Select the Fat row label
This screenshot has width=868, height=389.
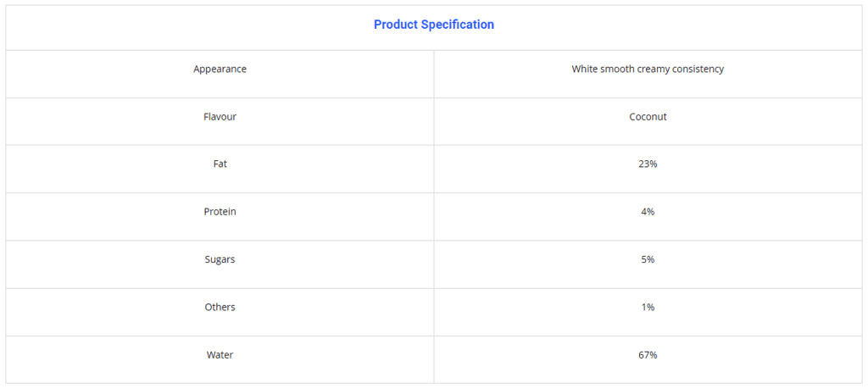point(220,164)
